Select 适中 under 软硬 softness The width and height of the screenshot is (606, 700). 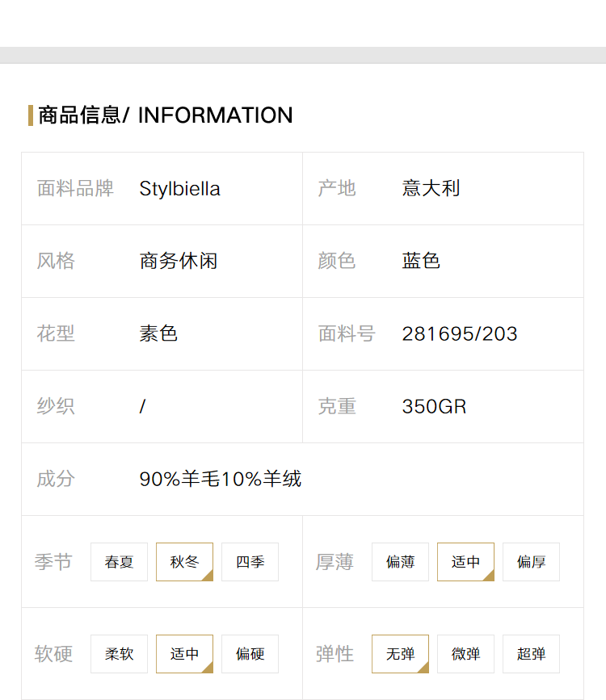[x=184, y=653]
